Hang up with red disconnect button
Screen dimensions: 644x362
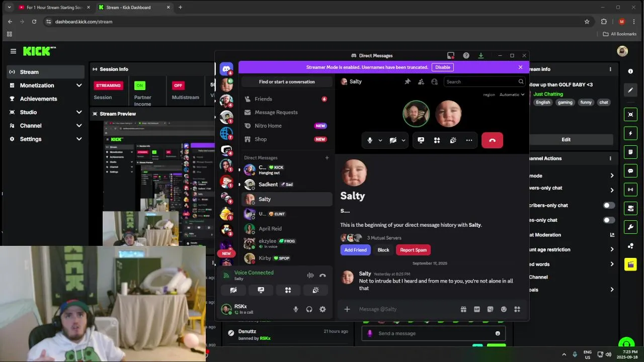[492, 140]
